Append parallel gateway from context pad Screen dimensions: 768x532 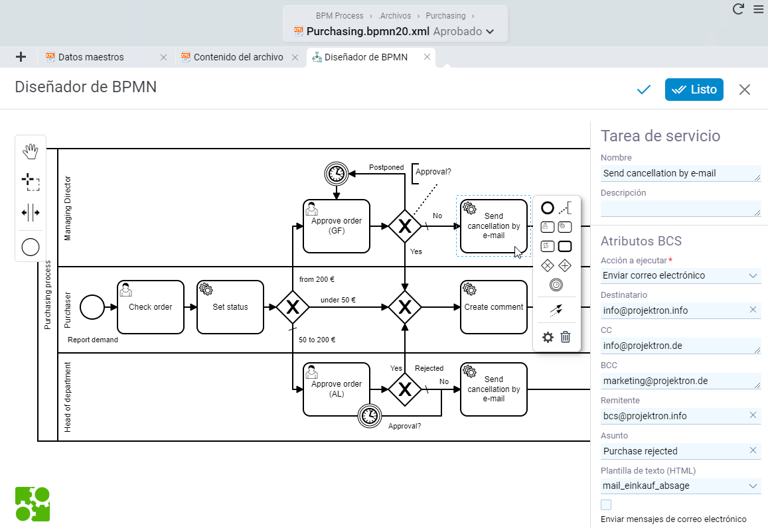click(x=565, y=266)
